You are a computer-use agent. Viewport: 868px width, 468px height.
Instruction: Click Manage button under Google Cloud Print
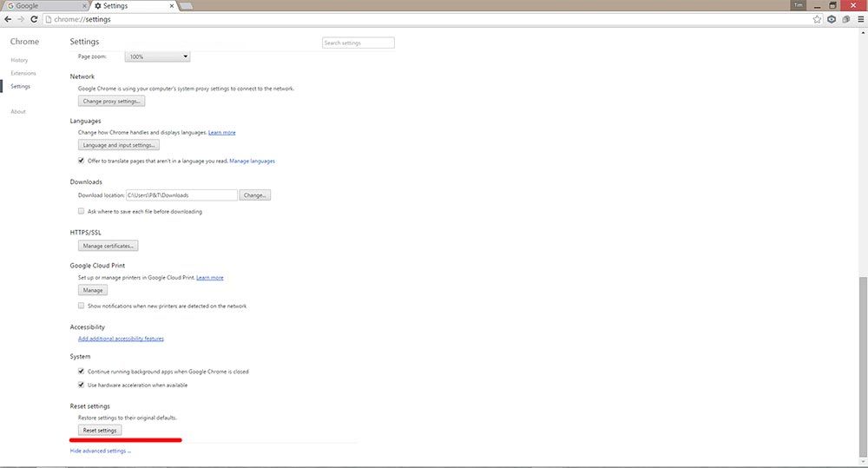pos(93,290)
